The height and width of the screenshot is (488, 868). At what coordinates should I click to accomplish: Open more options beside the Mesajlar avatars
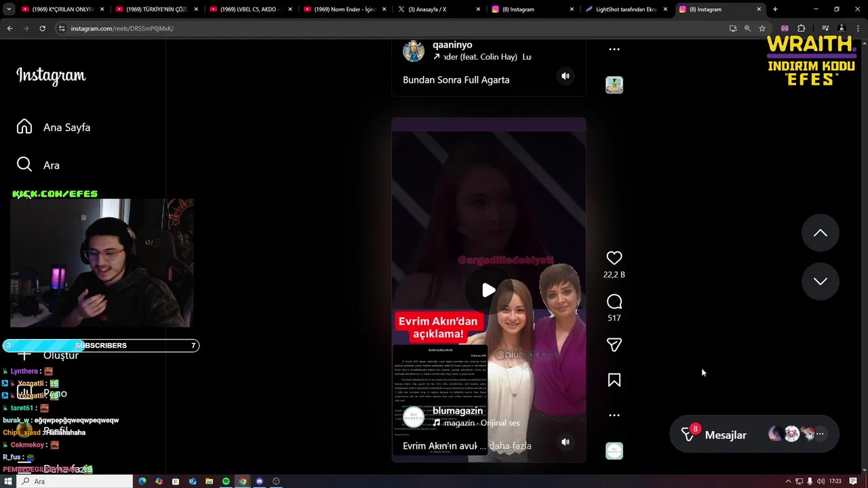(x=820, y=434)
